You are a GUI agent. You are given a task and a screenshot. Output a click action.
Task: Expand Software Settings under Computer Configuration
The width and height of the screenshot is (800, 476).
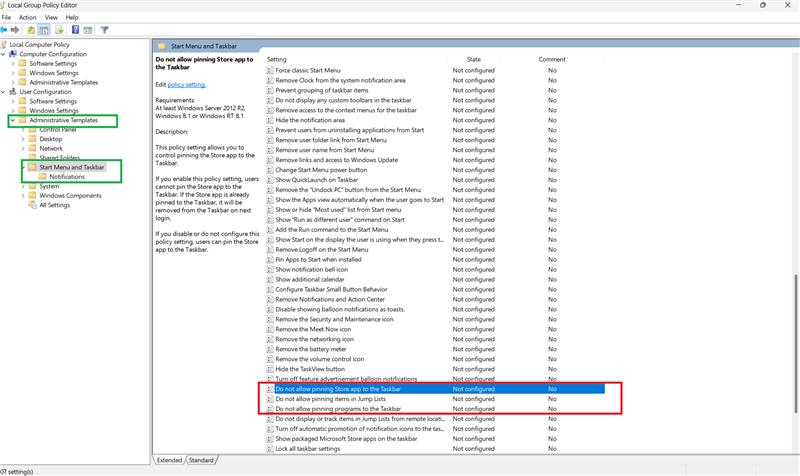[13, 64]
